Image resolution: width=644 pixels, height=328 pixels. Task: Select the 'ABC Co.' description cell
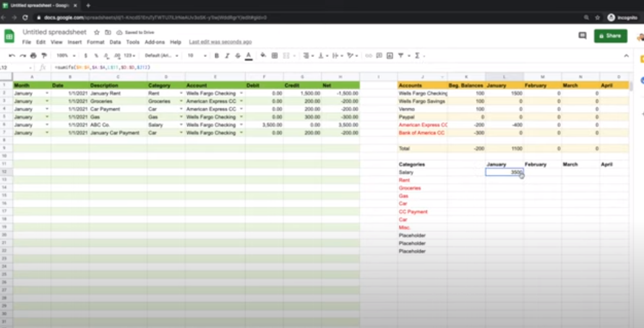coord(118,125)
